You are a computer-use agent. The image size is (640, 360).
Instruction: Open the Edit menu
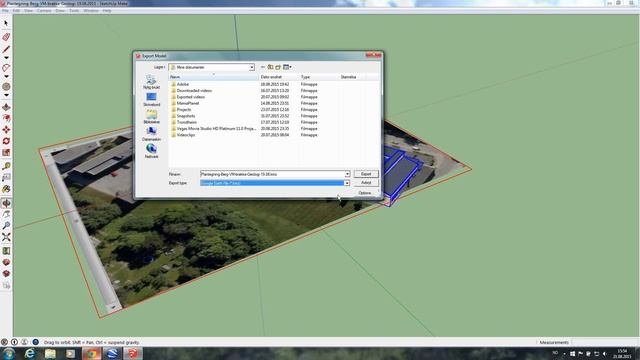[16, 11]
